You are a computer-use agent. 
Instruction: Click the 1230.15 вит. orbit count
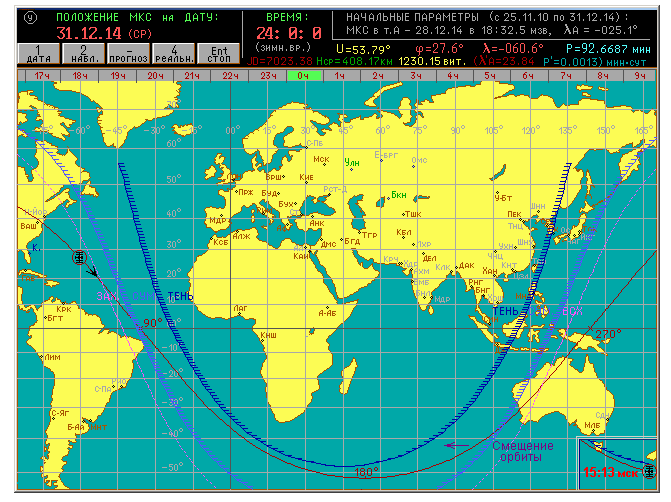[432, 62]
